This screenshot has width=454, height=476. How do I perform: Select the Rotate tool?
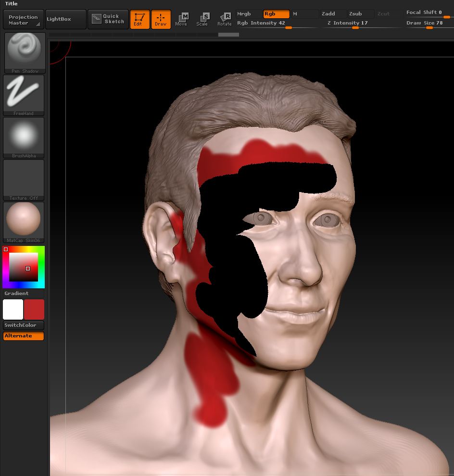[x=225, y=19]
